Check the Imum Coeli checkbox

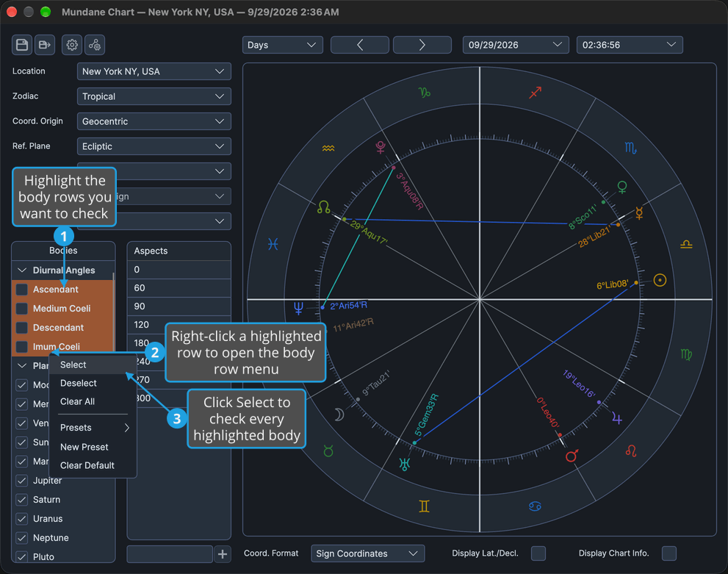click(22, 346)
